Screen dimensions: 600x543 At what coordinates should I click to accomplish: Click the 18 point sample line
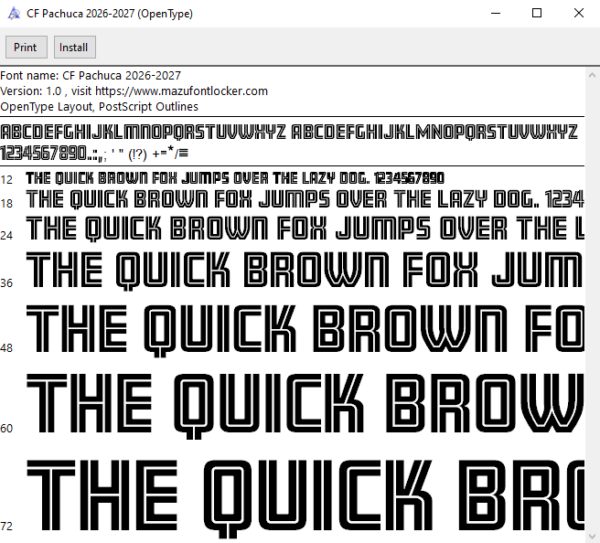(305, 199)
